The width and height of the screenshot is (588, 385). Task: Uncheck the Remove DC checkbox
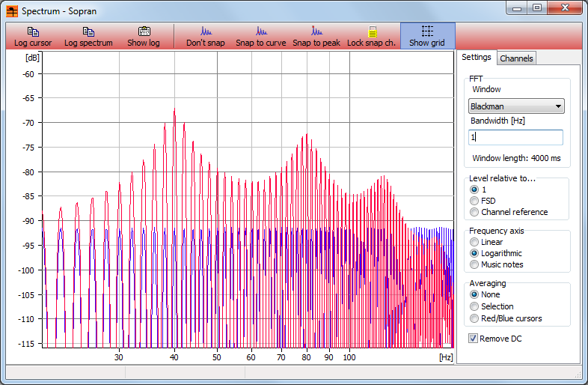[x=474, y=339]
